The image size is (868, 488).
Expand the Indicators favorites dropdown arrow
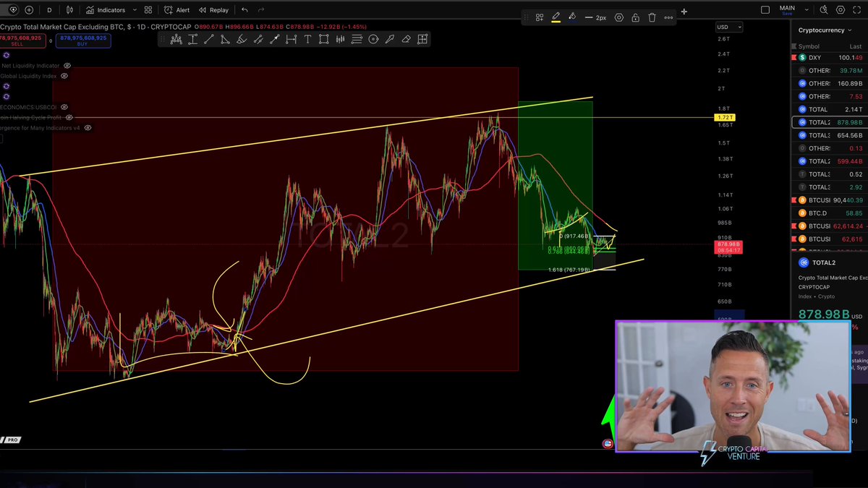coord(135,10)
